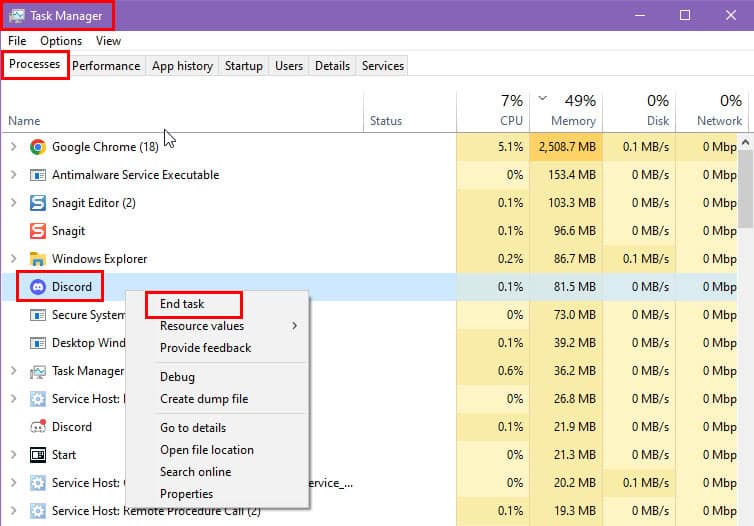This screenshot has width=754, height=526.
Task: Click the Google Chrome process icon
Action: (38, 147)
